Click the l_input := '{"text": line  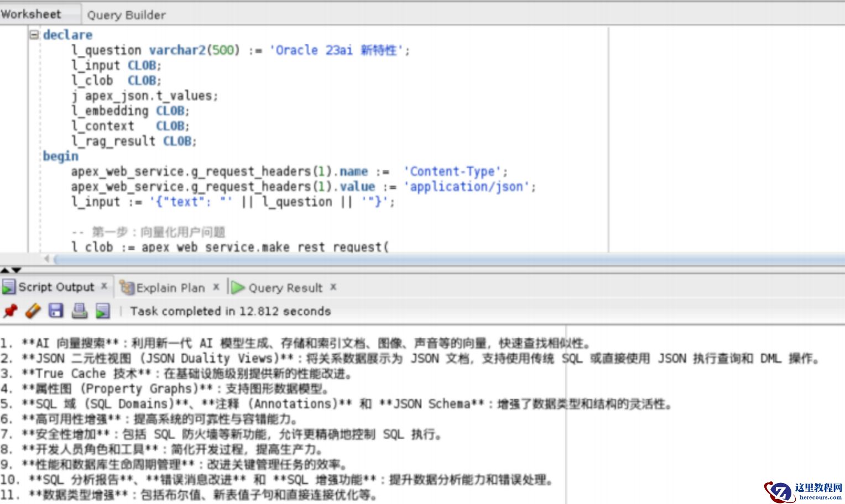pyautogui.click(x=233, y=202)
